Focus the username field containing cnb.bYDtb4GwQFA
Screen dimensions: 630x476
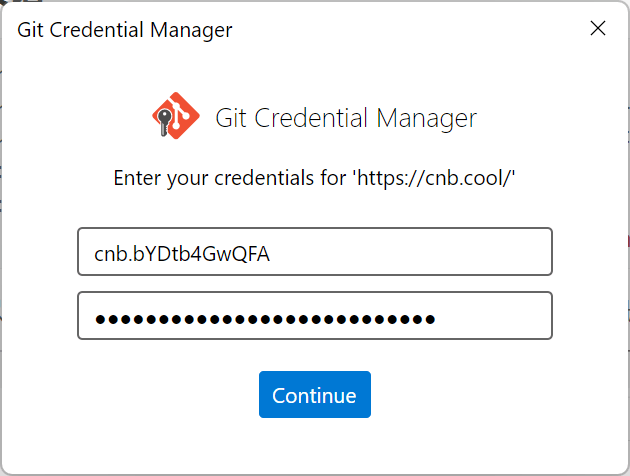coord(314,252)
